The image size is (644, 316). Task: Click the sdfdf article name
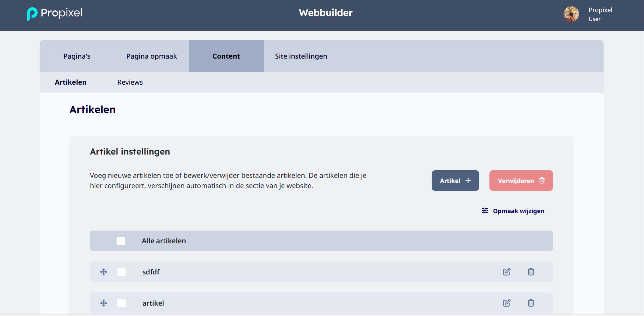point(151,272)
